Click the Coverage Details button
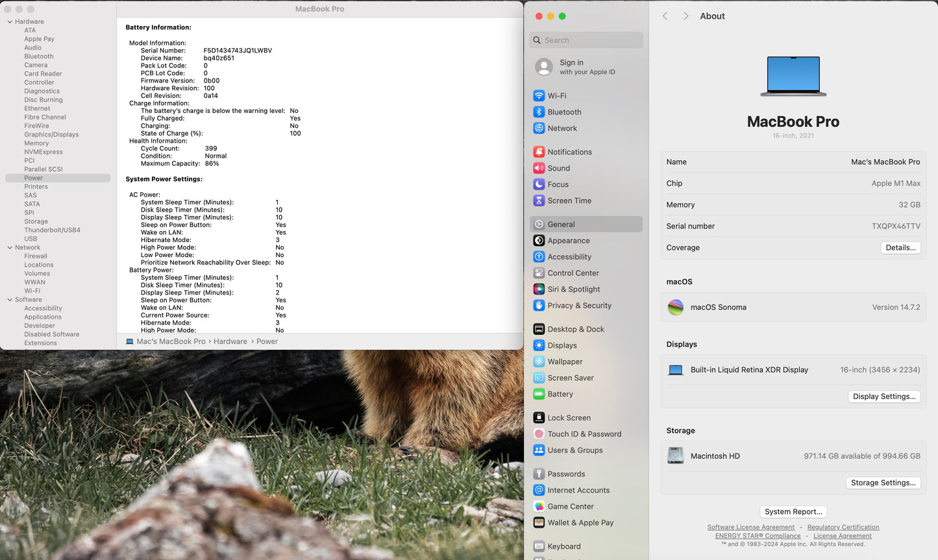Viewport: 938px width, 560px height. pyautogui.click(x=900, y=248)
